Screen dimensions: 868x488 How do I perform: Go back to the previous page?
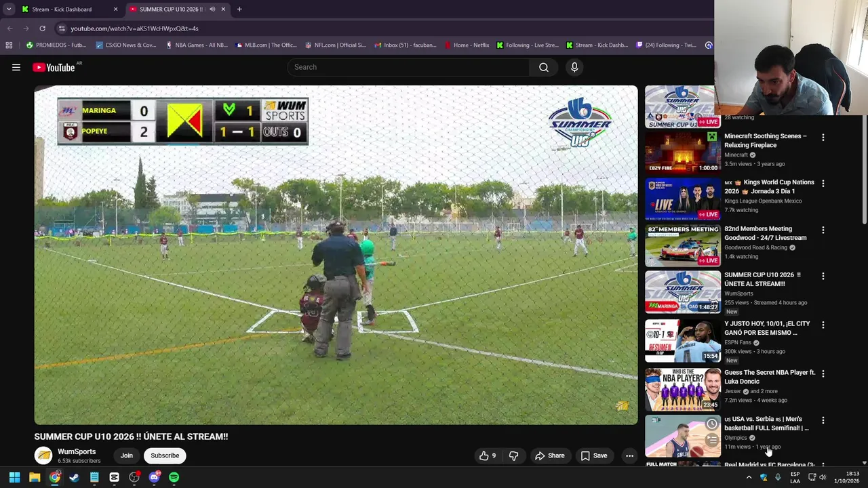click(9, 28)
